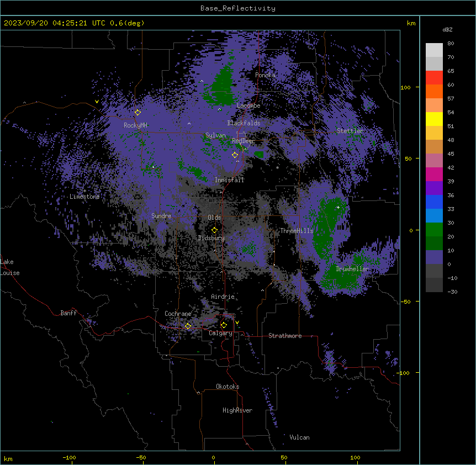Image resolution: width=476 pixels, height=465 pixels.
Task: Click the -30 value at legend bottom
Action: (x=452, y=292)
